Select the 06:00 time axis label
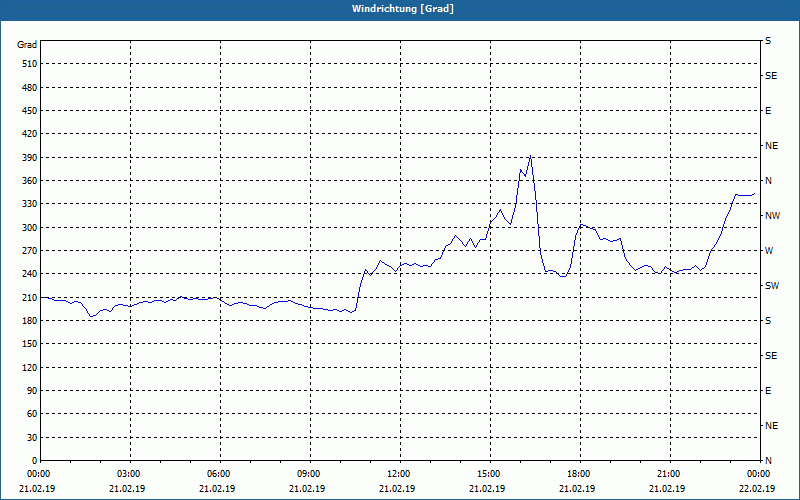Screen dimensions: 800x500 pyautogui.click(x=218, y=474)
